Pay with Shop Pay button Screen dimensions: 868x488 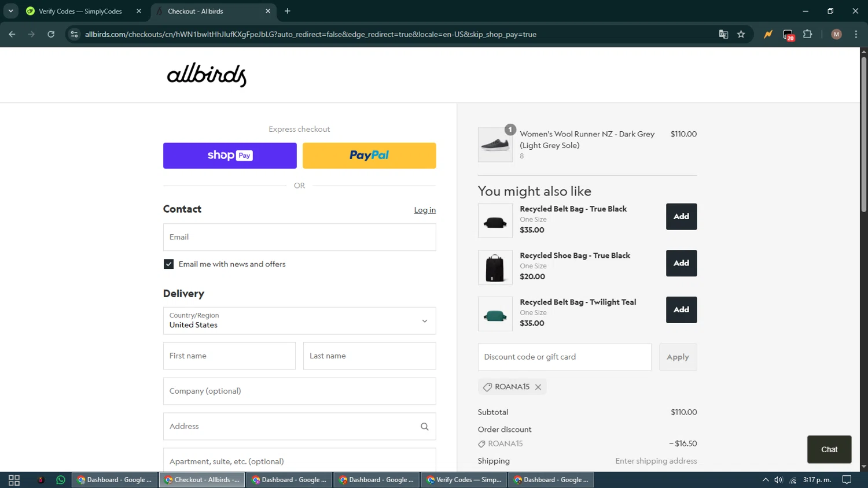(x=230, y=156)
